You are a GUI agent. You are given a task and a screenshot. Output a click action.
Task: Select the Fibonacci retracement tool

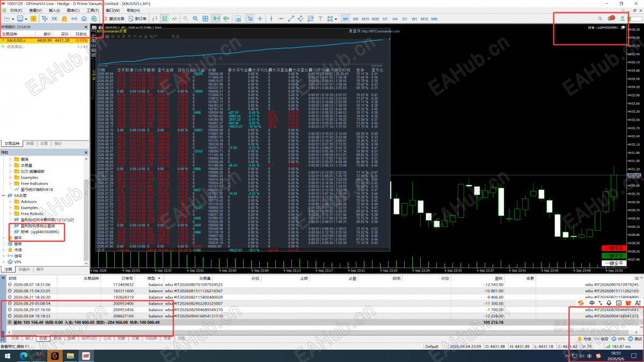tap(310, 19)
